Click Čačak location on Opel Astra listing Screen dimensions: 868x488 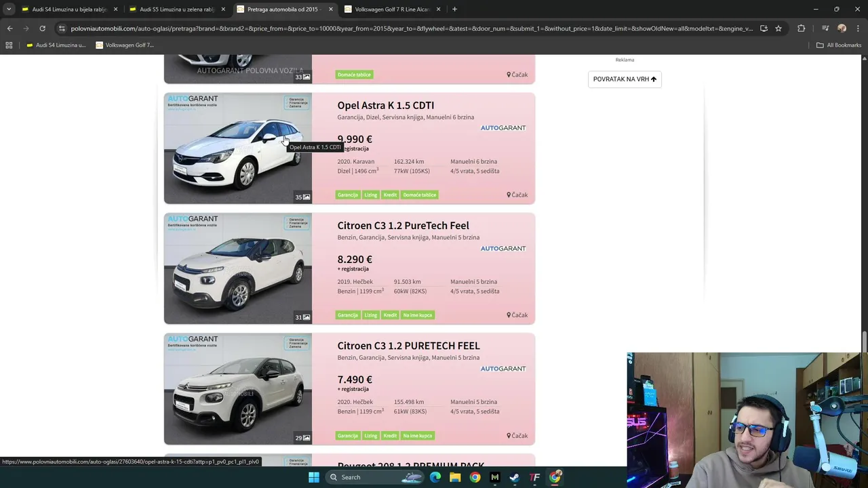[x=517, y=195]
